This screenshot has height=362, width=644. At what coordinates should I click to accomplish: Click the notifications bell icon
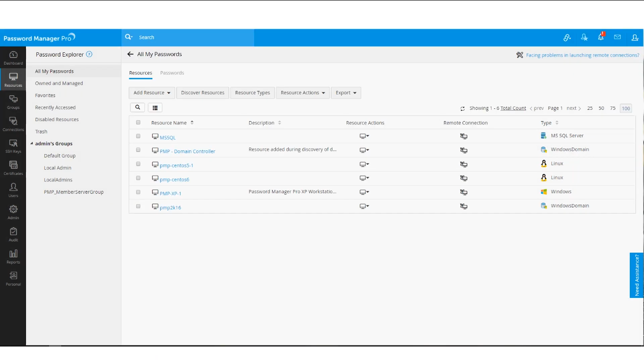[x=601, y=37]
